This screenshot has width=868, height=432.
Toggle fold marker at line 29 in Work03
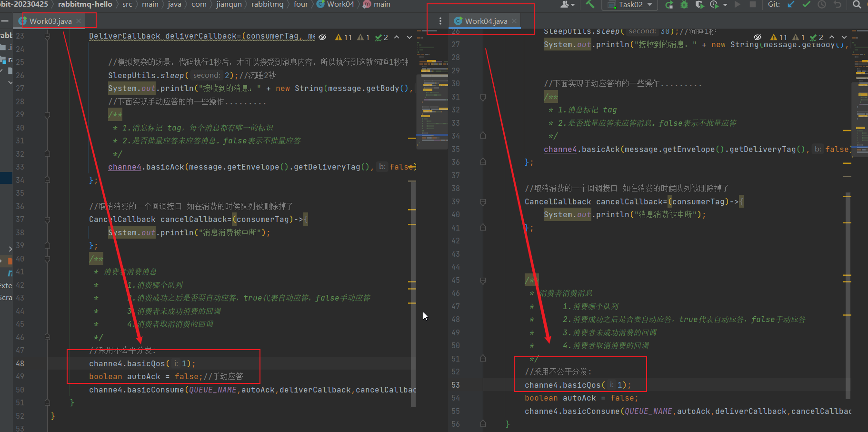(x=47, y=115)
